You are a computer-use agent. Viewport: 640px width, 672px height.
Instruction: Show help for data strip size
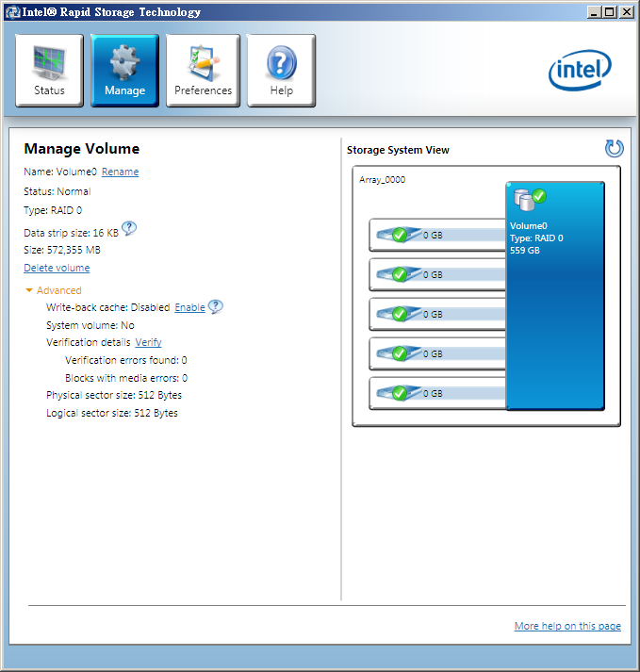(x=129, y=228)
